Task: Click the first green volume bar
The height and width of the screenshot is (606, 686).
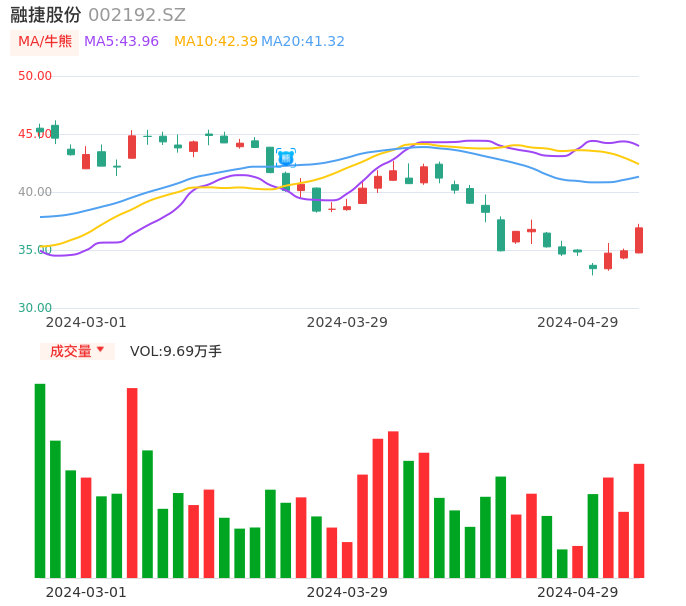Action: (x=40, y=480)
